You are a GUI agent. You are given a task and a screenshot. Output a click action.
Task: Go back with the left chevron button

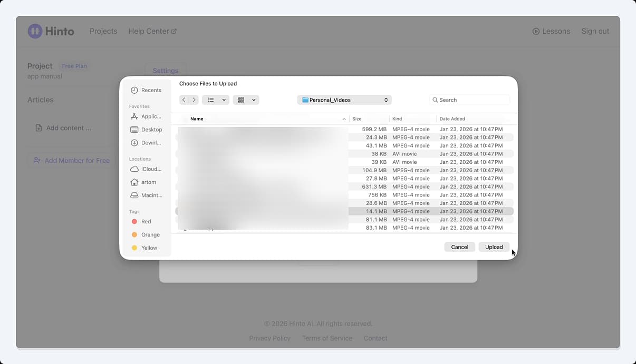(x=184, y=100)
